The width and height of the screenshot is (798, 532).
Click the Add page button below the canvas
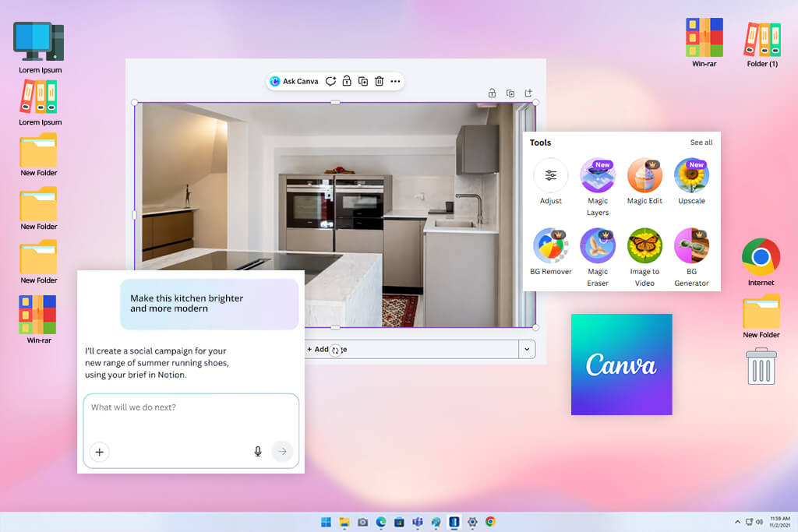tap(411, 350)
